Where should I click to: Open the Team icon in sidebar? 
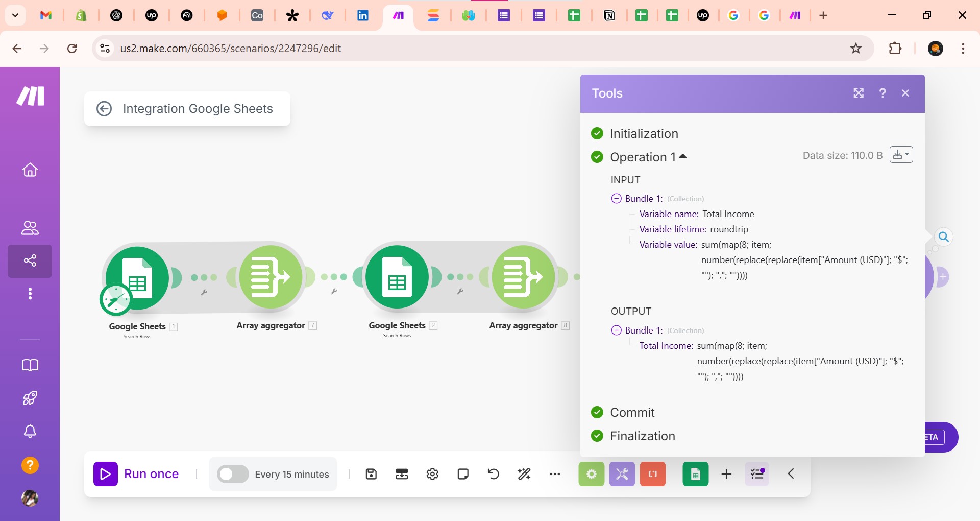30,228
